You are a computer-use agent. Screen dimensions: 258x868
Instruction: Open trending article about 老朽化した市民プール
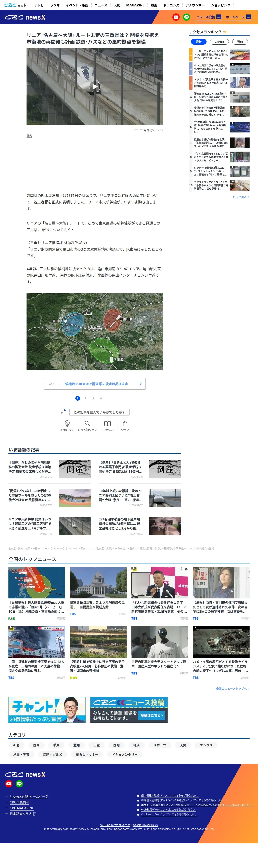(49, 498)
